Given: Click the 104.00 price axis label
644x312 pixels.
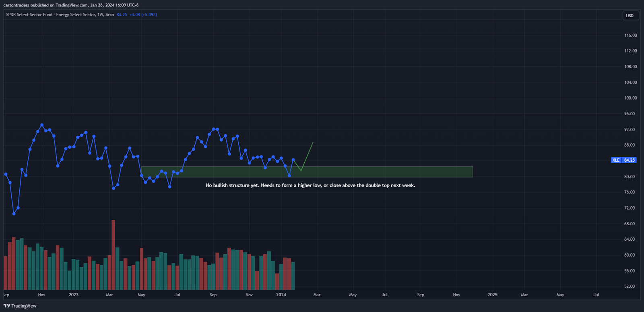Looking at the screenshot, I should [x=630, y=82].
